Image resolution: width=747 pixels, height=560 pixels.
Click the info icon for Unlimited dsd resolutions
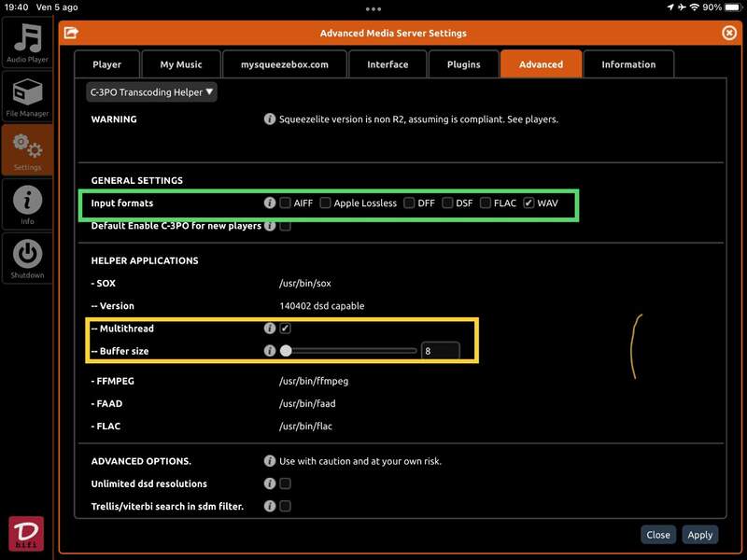pos(270,483)
